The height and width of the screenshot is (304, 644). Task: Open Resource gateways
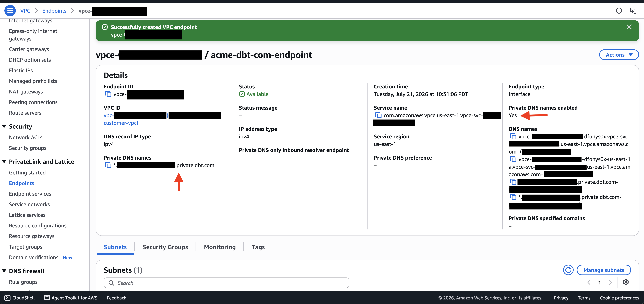(32, 236)
